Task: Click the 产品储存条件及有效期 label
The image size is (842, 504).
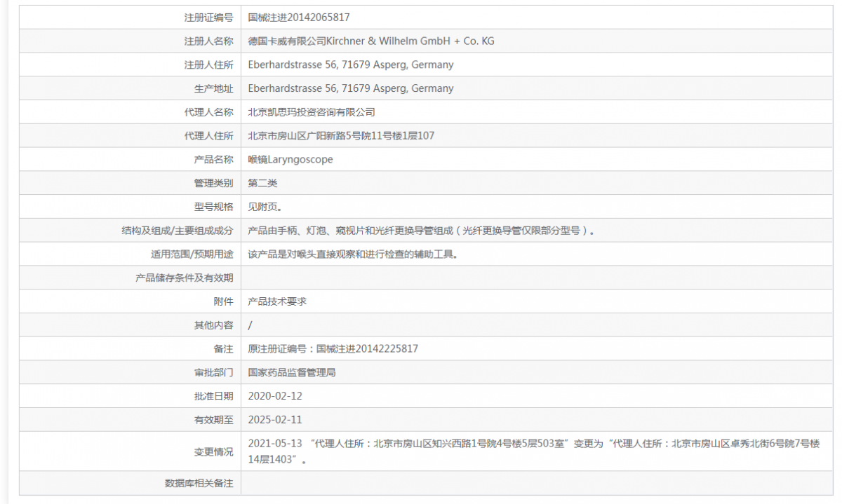Action: point(185,278)
